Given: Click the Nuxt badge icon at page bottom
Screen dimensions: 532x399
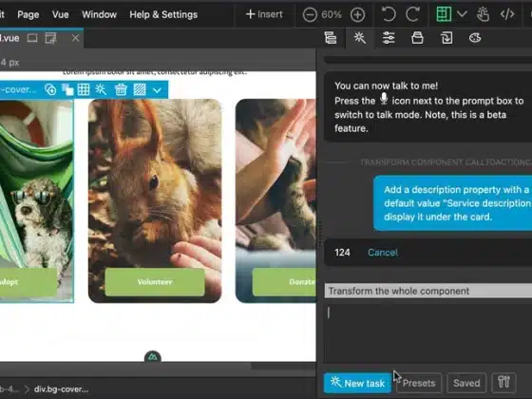Looking at the screenshot, I should [x=153, y=357].
